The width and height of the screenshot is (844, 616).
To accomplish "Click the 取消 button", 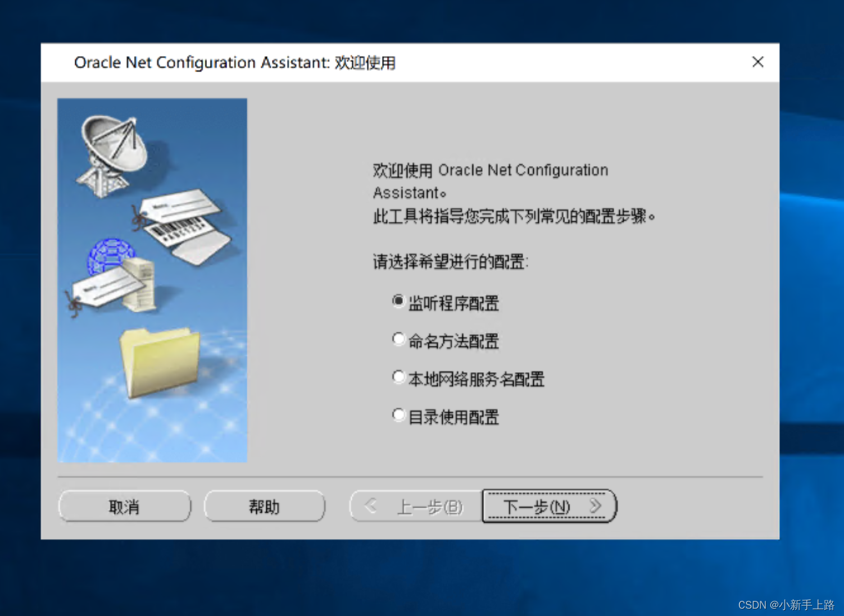I will pyautogui.click(x=124, y=507).
